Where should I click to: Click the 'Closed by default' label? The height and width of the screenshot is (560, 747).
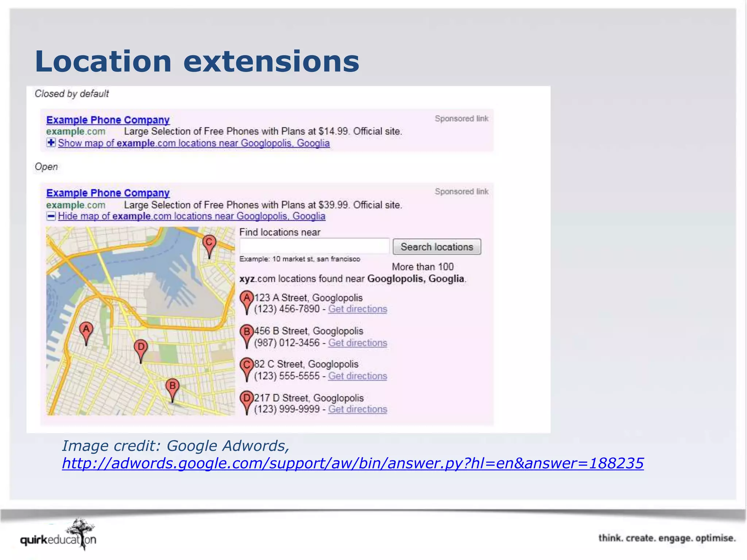72,94
